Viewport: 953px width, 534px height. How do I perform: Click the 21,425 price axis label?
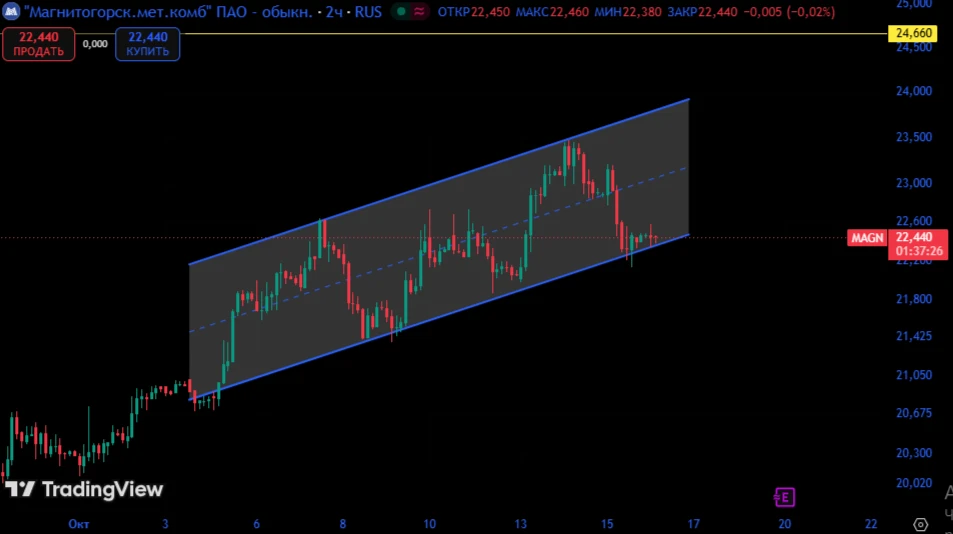tap(913, 336)
